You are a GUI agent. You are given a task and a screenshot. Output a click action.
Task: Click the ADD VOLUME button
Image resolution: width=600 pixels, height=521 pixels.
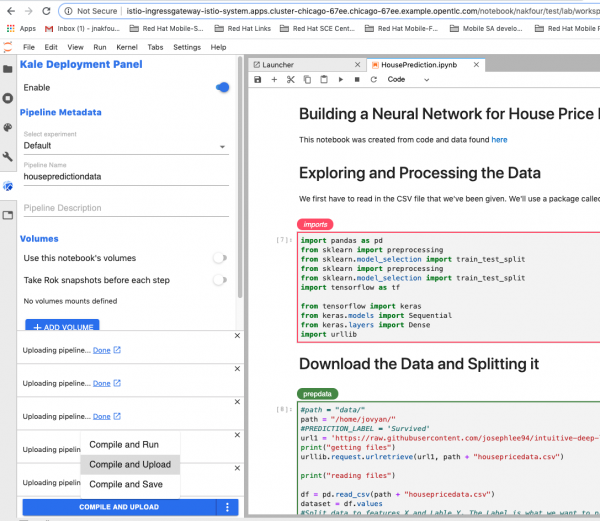pos(61,326)
